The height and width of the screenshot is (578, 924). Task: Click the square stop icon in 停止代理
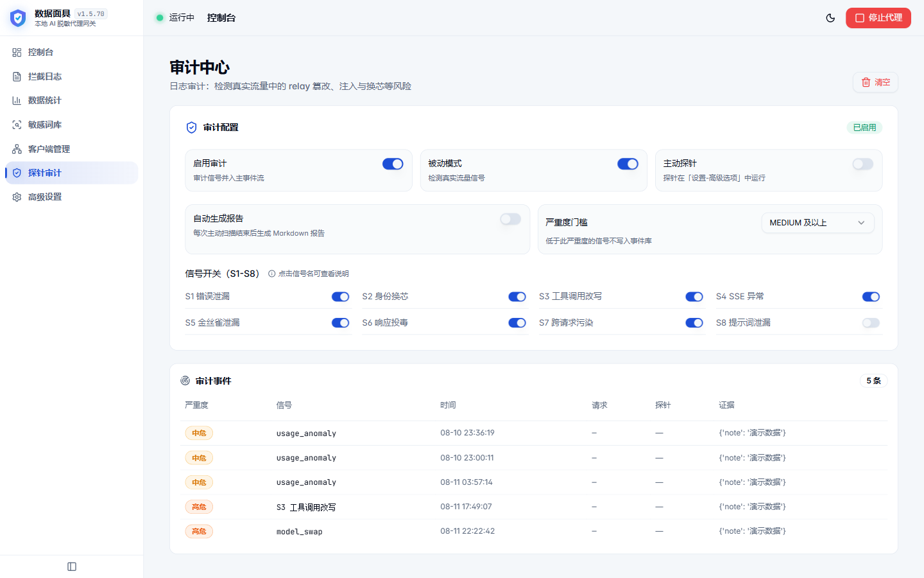coord(860,18)
